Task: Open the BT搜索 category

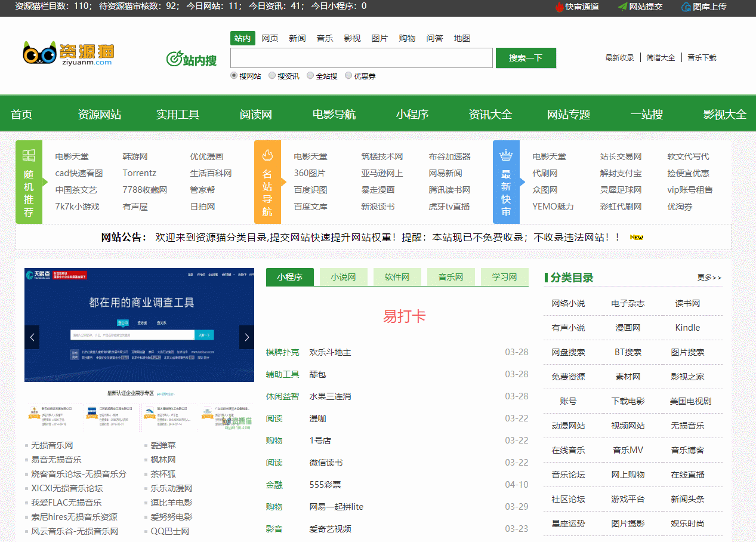Action: (628, 352)
